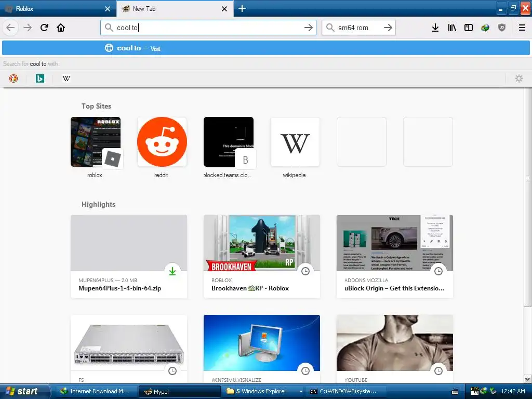This screenshot has height=399, width=532.
Task: Click the history clock icon on uBlock Origin card
Action: click(438, 271)
